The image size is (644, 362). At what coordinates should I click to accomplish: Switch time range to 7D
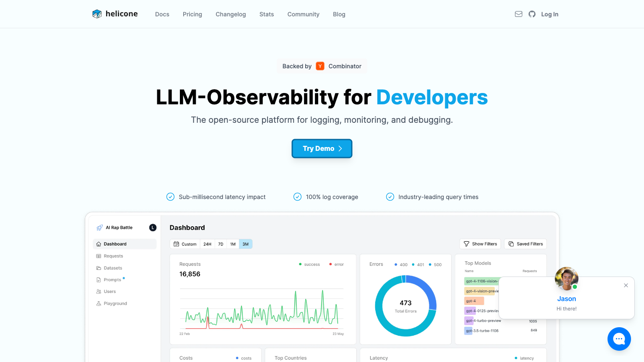[x=221, y=244]
